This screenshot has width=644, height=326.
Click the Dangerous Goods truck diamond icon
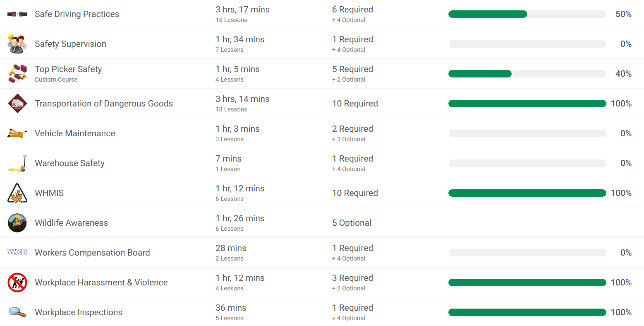tap(17, 104)
